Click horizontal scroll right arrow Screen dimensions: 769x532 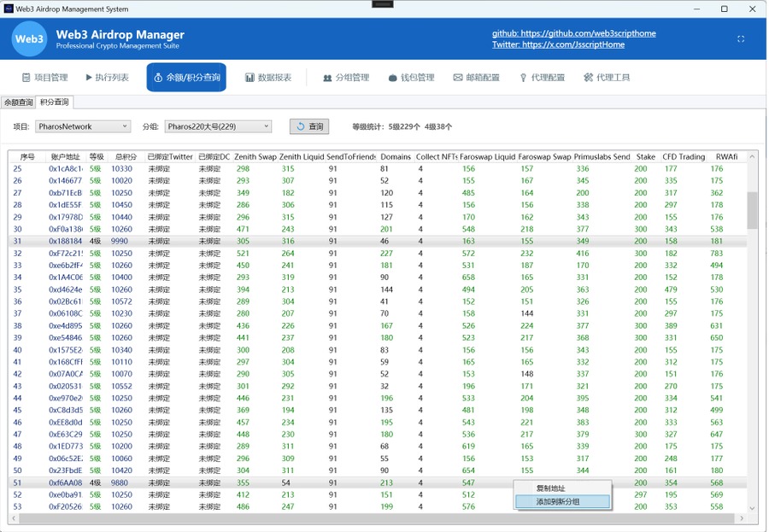pyautogui.click(x=741, y=517)
